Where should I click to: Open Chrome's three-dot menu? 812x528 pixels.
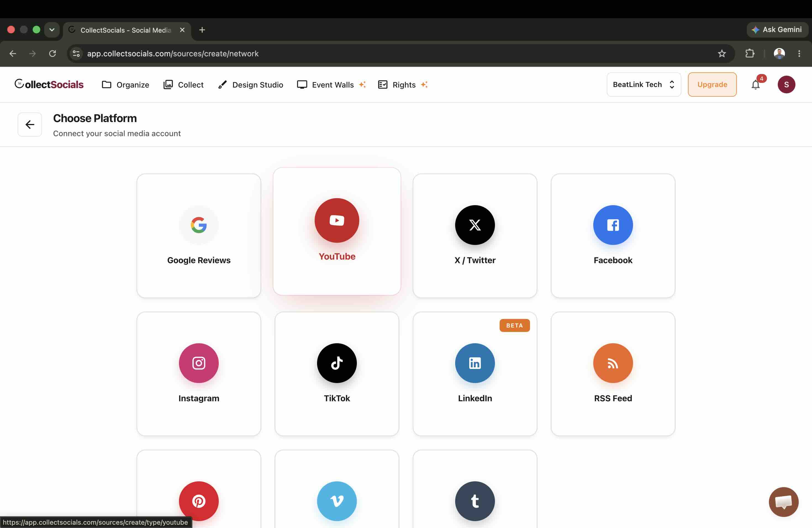(x=799, y=54)
